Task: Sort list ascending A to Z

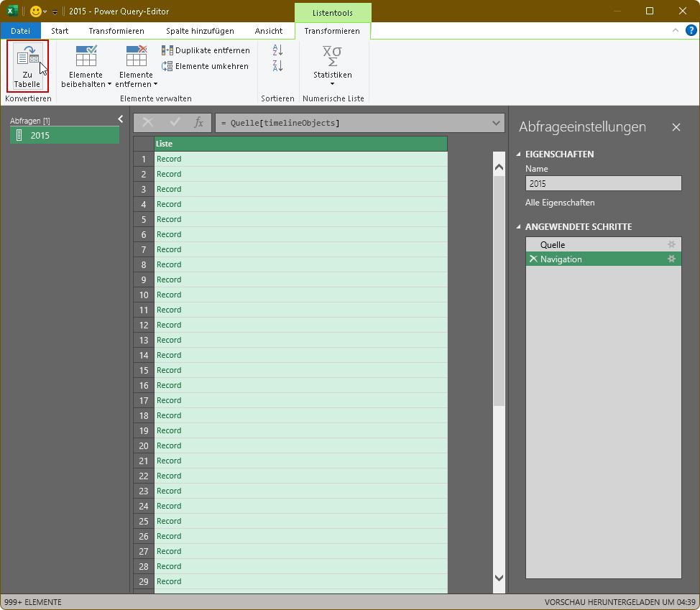Action: (278, 50)
